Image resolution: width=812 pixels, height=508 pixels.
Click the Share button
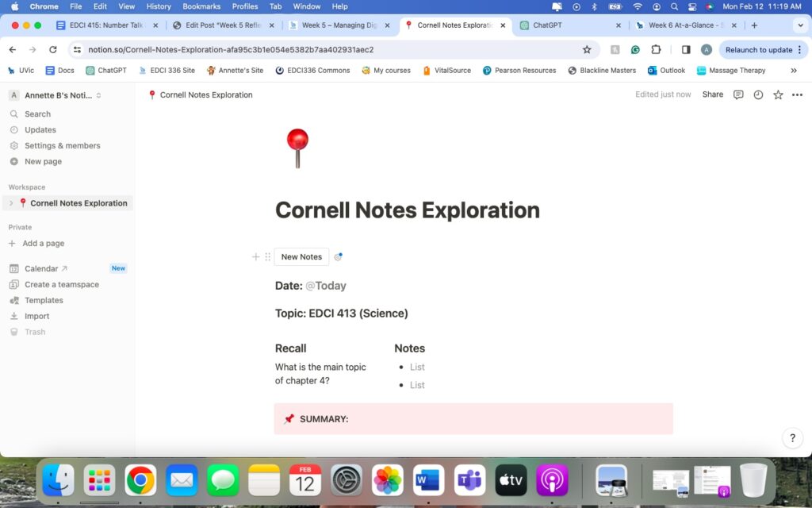(x=712, y=94)
